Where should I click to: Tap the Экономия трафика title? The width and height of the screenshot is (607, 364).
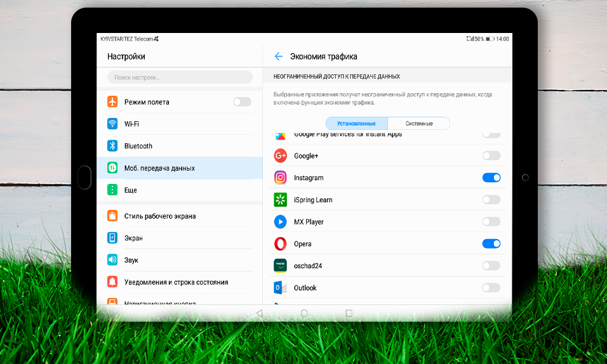coord(324,56)
